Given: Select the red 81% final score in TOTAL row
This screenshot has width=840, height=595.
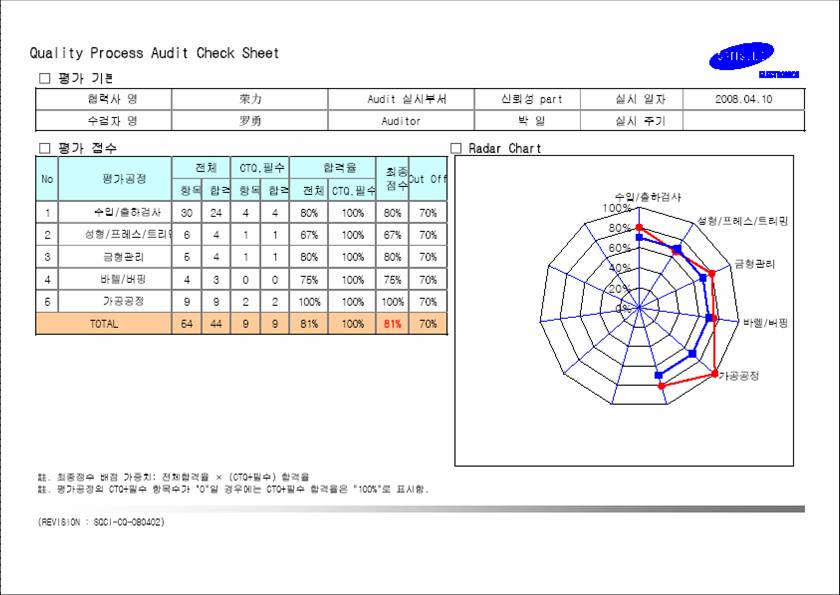Looking at the screenshot, I should pyautogui.click(x=393, y=324).
